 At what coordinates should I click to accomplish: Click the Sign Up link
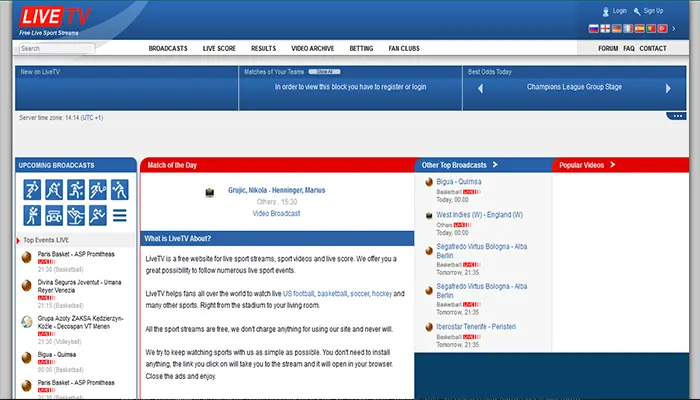coord(653,11)
